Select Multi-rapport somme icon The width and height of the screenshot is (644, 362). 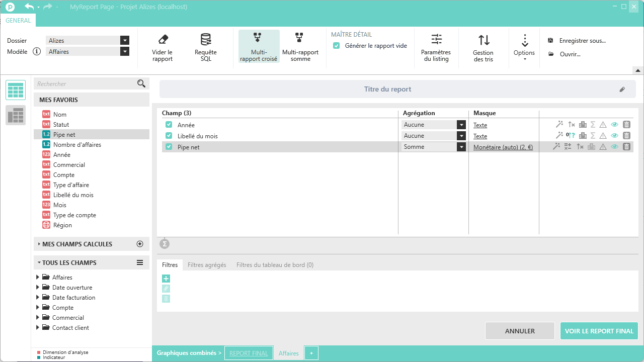300,38
